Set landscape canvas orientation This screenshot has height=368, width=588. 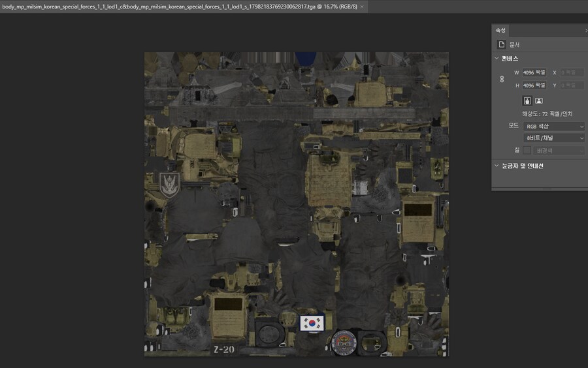tap(539, 100)
